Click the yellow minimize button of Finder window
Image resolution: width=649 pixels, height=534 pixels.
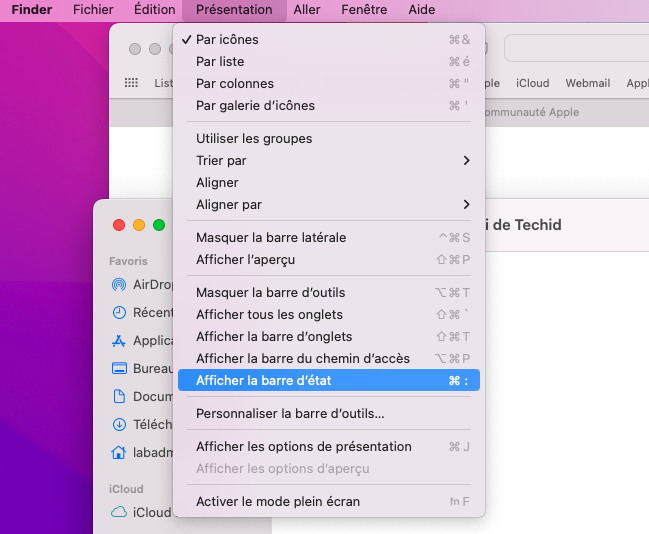tap(139, 225)
